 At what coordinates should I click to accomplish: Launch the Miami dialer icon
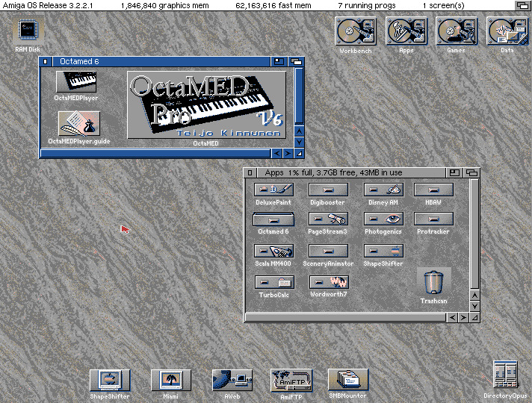pos(170,381)
